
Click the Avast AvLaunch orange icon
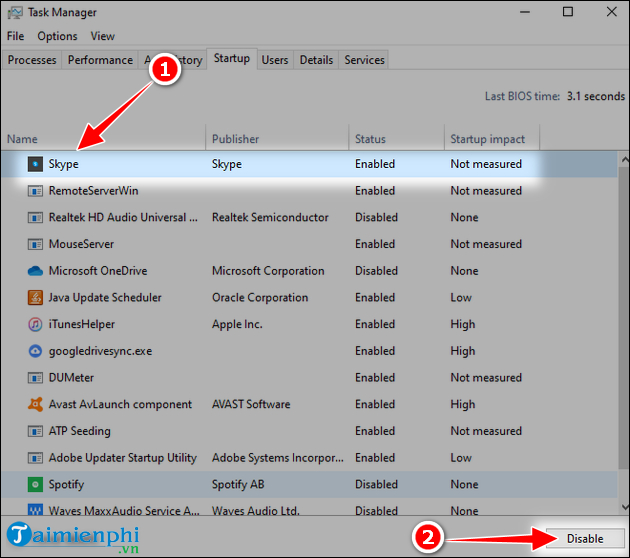click(x=35, y=405)
